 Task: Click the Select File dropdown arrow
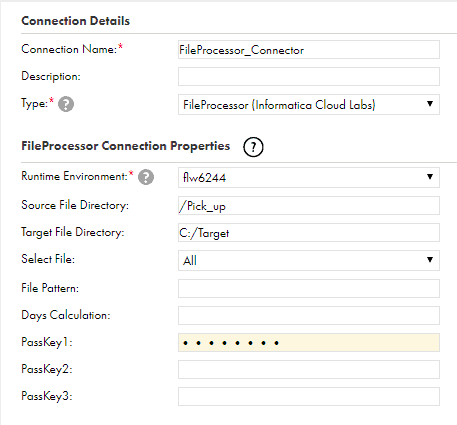click(x=430, y=260)
